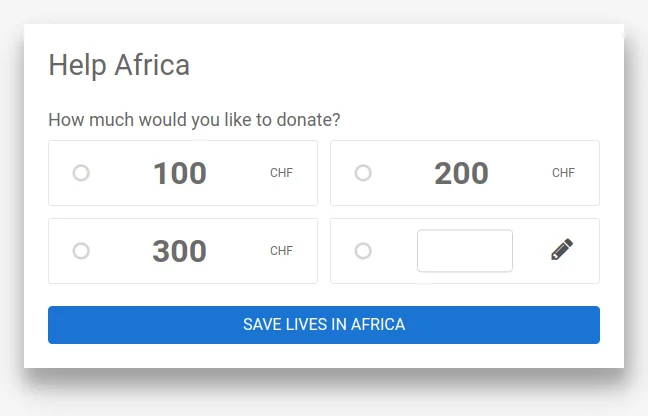Click the CHF label beside 100
The height and width of the screenshot is (416, 648).
coord(281,173)
